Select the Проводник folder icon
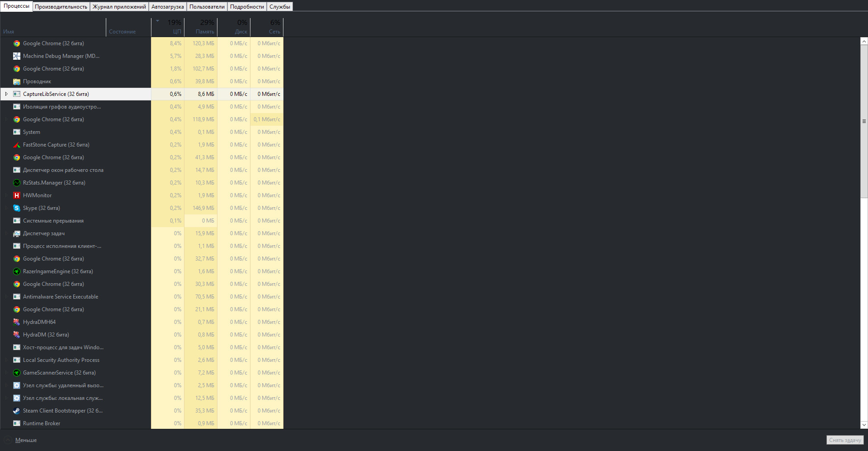The width and height of the screenshot is (868, 451). coord(17,81)
